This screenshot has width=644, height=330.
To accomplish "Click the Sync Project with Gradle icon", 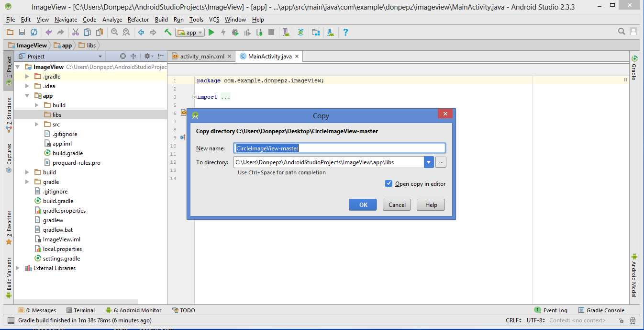I will (x=300, y=32).
